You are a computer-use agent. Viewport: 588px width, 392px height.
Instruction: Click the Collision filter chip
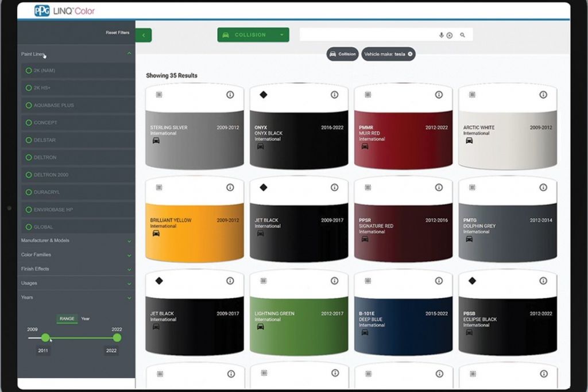tap(342, 54)
